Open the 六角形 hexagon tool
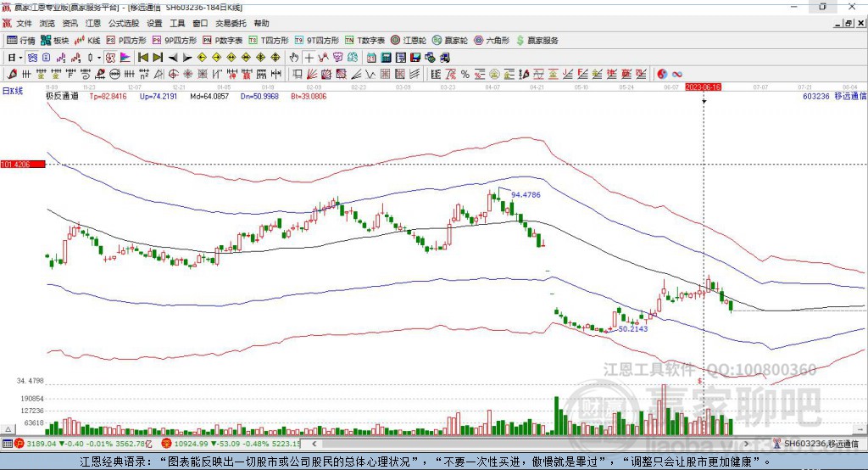868x470 pixels. (492, 40)
